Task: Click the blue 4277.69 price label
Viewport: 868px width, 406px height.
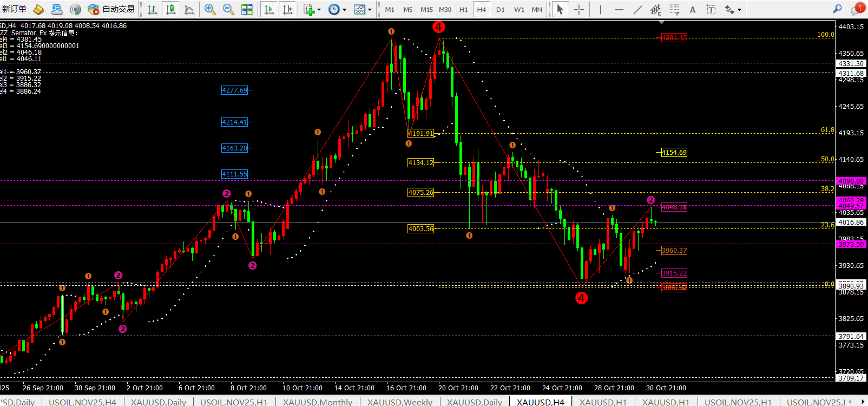Action: pos(234,90)
